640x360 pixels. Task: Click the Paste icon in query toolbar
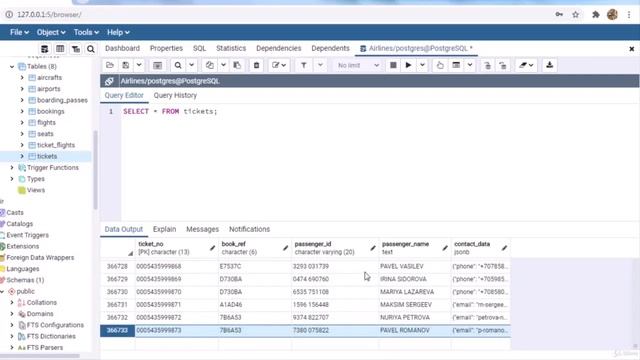pyautogui.click(x=237, y=65)
